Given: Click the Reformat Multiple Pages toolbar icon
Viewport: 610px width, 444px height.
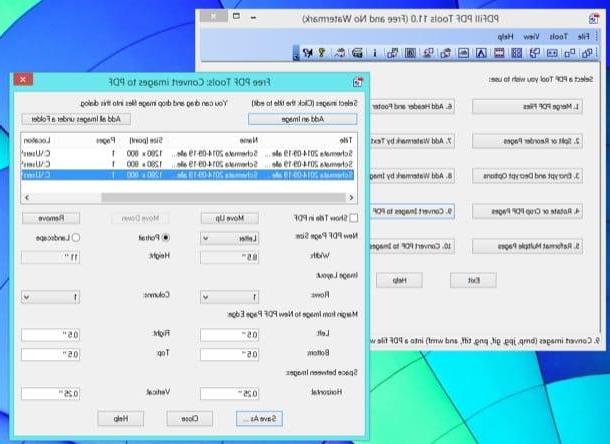Looking at the screenshot, I should (517, 53).
